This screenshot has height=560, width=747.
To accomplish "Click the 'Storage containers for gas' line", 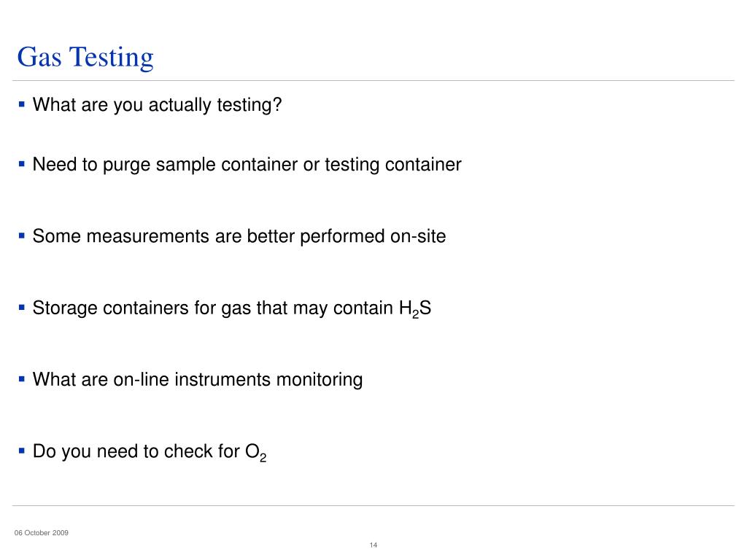I will (232, 308).
